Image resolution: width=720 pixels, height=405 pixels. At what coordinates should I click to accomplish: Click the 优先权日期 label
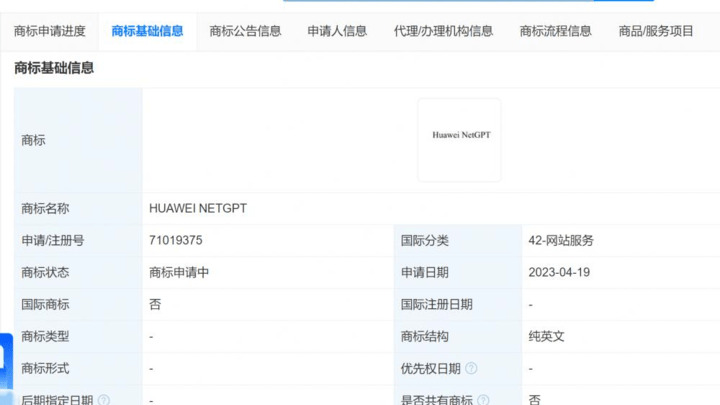pyautogui.click(x=430, y=368)
